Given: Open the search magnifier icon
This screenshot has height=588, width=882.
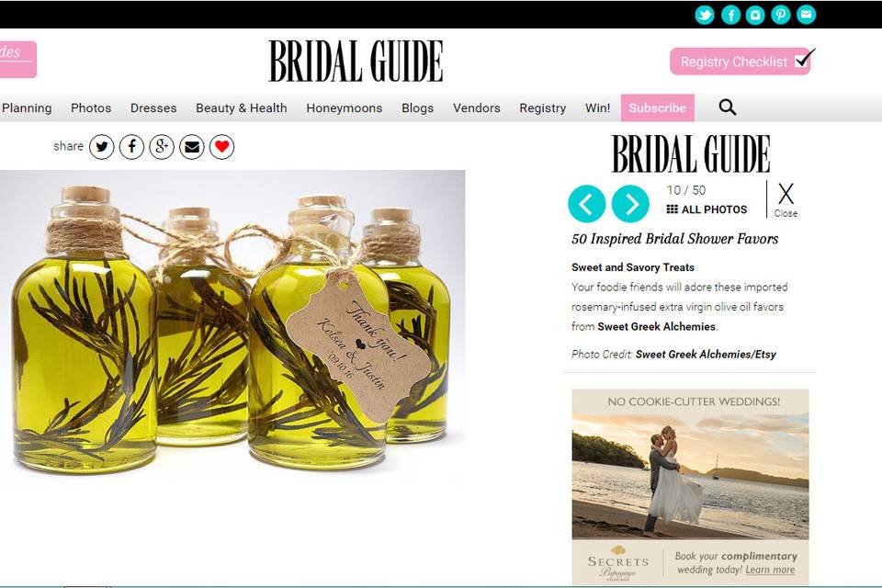Looking at the screenshot, I should coord(728,107).
